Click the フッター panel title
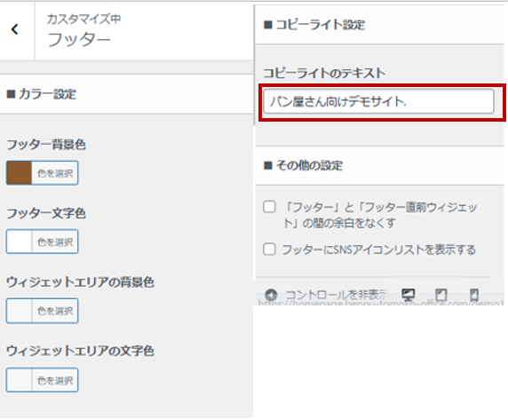This screenshot has width=508, height=420. (79, 40)
